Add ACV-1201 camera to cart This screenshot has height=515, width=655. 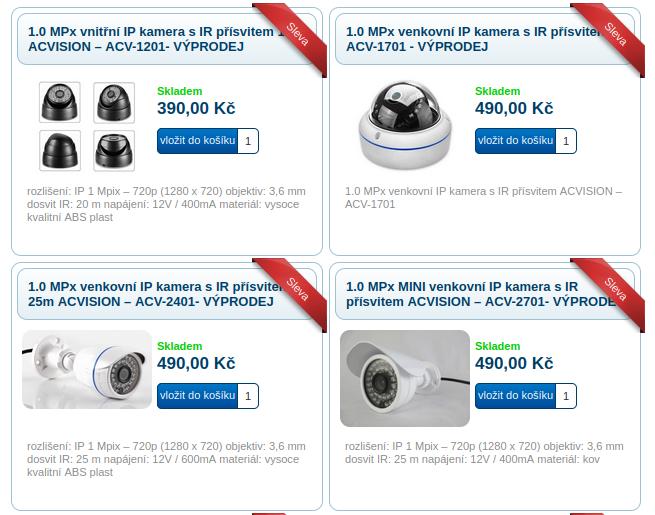pyautogui.click(x=197, y=141)
